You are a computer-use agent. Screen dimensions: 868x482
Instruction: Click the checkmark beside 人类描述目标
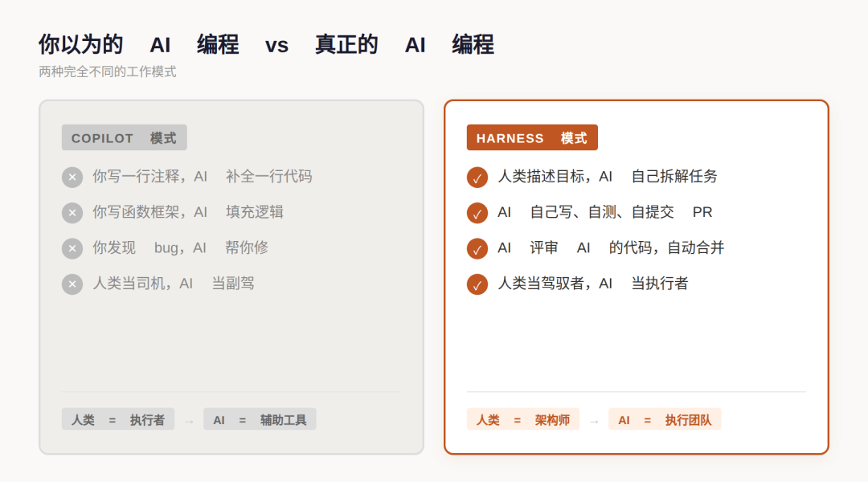(477, 178)
